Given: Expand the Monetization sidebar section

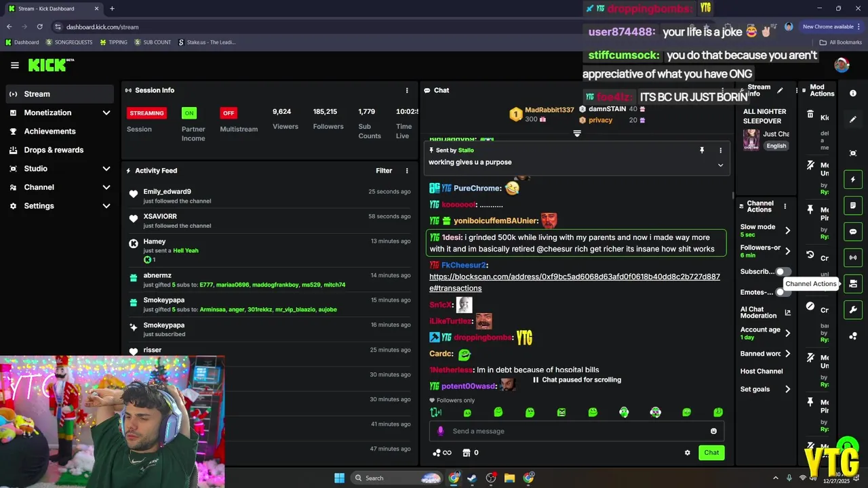Looking at the screenshot, I should click(106, 113).
